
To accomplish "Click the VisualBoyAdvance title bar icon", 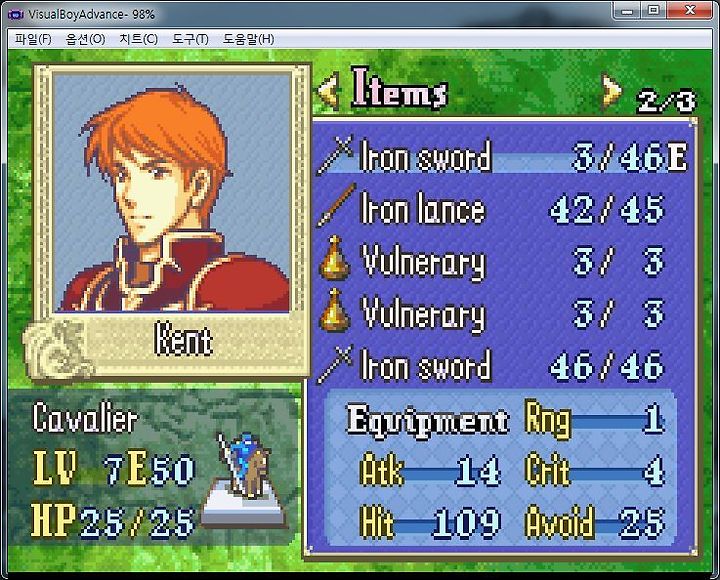I will tap(16, 14).
